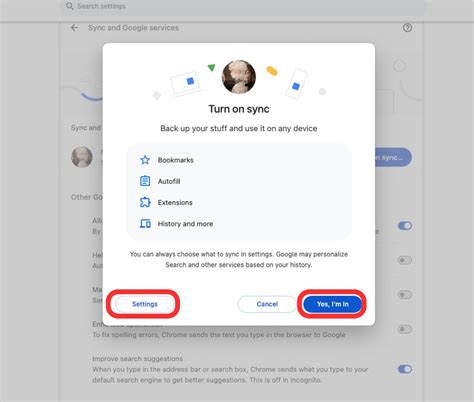Screen dimensions: 474x402
Task: Toggle the first enabled switch under Other Google services
Action: (x=405, y=226)
